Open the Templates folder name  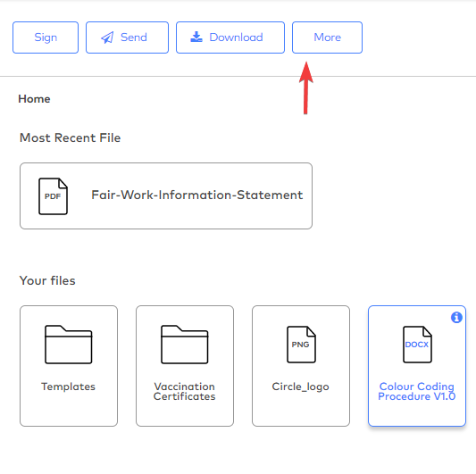coord(68,387)
